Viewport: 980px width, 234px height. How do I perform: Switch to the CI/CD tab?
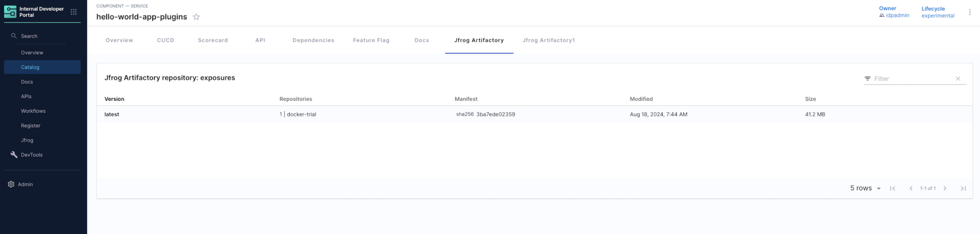pyautogui.click(x=165, y=40)
